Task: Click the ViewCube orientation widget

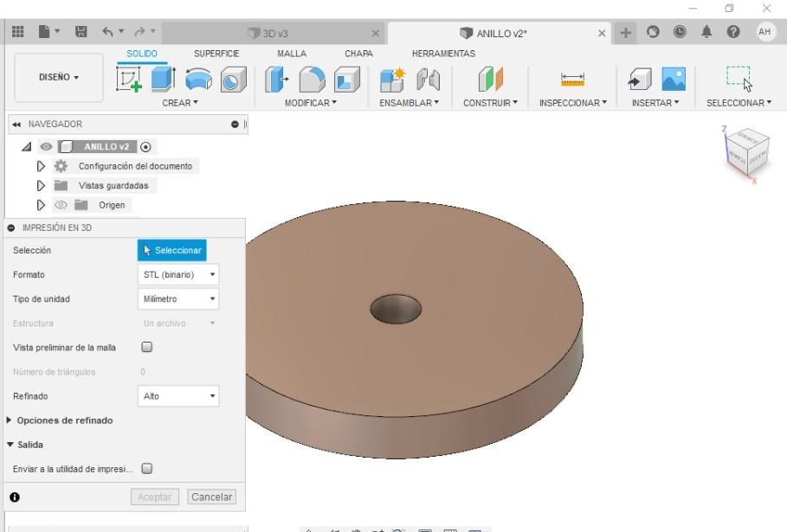Action: tap(747, 151)
